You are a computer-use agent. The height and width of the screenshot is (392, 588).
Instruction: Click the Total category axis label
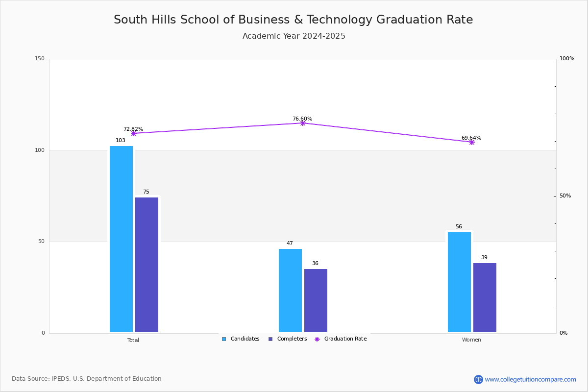tap(133, 340)
